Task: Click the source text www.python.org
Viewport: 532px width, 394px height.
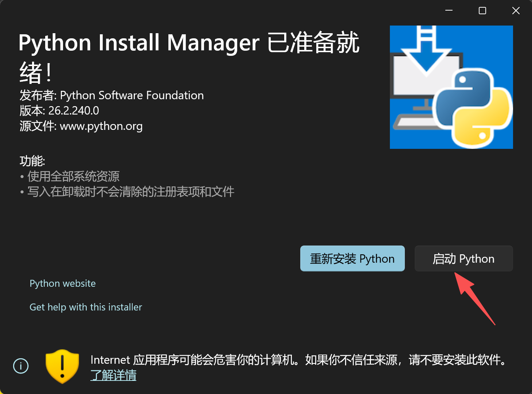Action: pos(101,126)
